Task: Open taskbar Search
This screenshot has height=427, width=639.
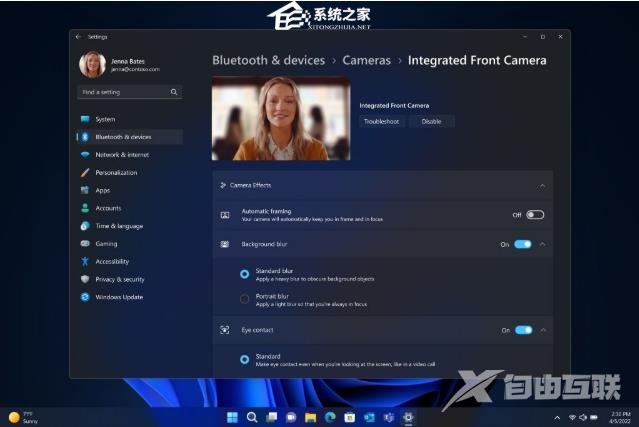Action: (252, 417)
